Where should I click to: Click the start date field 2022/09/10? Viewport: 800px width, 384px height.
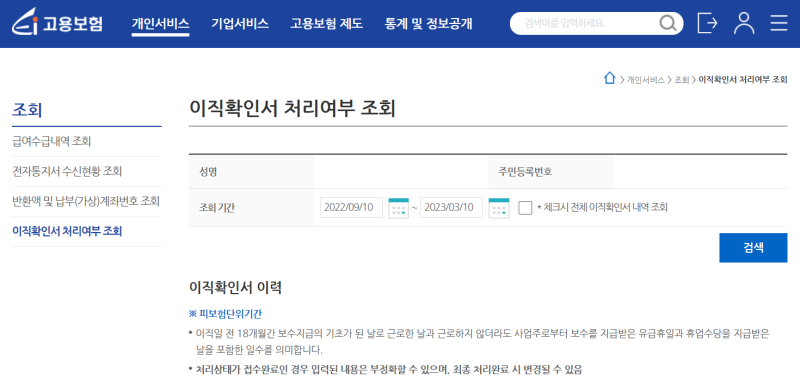(351, 208)
